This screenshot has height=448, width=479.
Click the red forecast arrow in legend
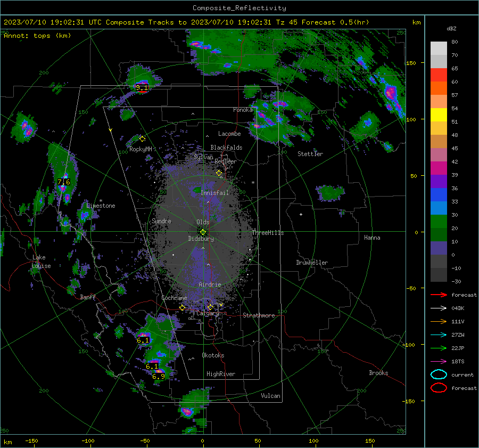pos(439,295)
